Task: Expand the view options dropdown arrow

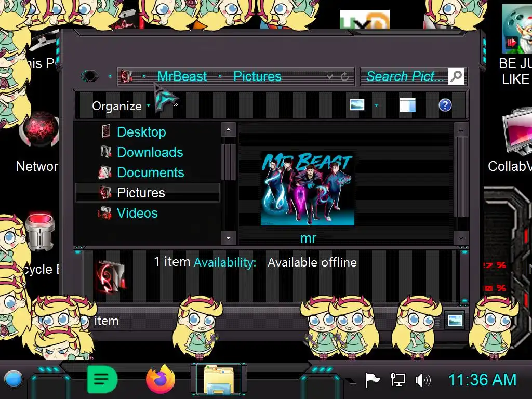Action: click(376, 105)
